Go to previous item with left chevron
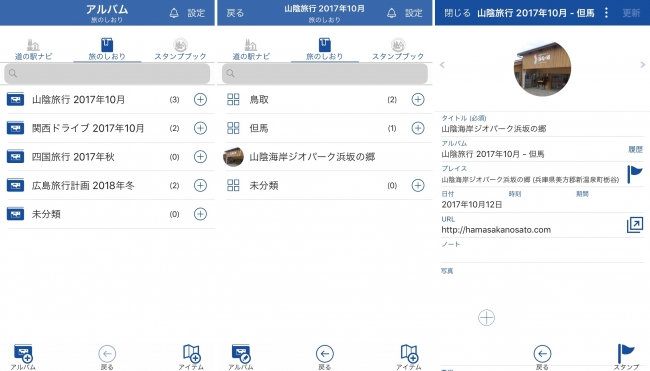 coord(442,65)
